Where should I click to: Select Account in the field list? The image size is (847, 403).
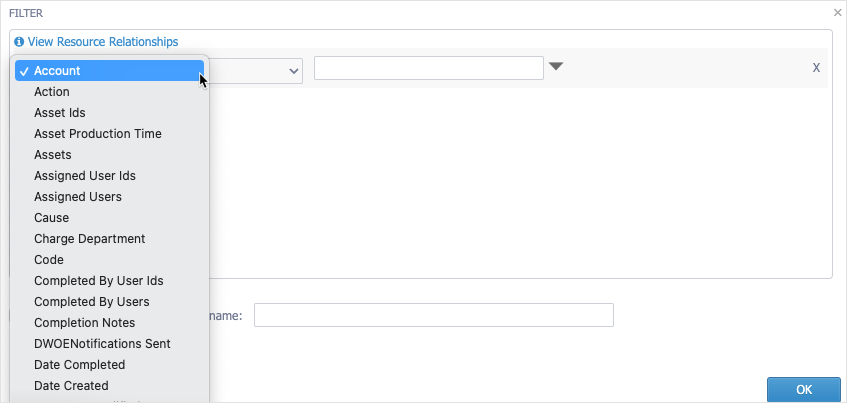coord(110,71)
